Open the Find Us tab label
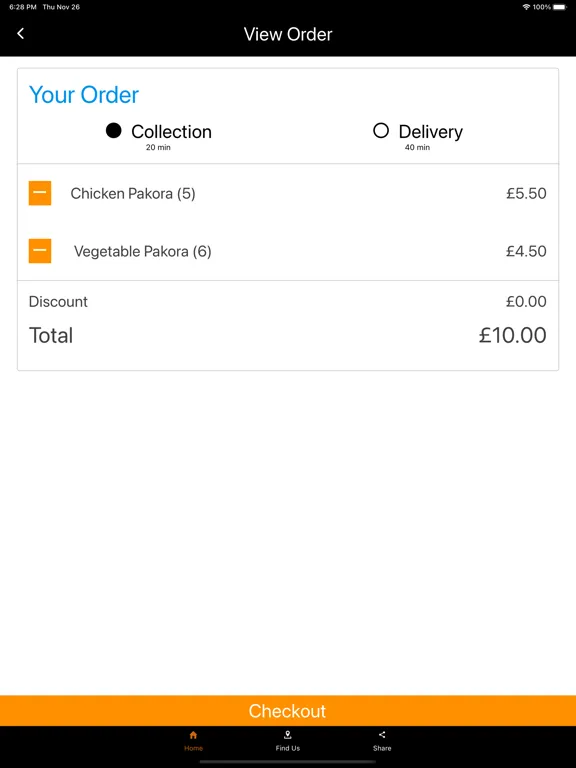 coord(288,748)
